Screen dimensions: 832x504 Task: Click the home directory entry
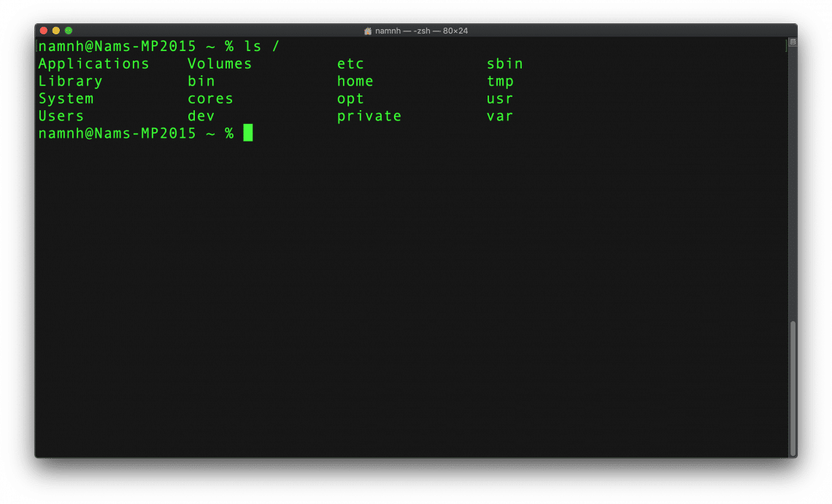pyautogui.click(x=355, y=81)
